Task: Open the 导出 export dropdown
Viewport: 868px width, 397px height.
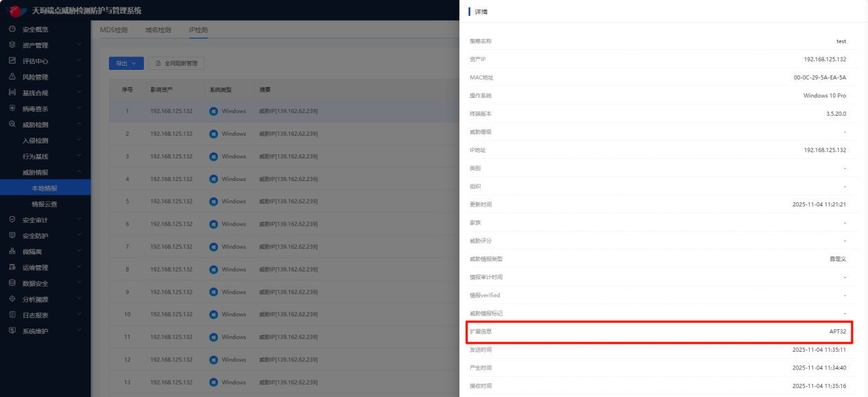Action: pyautogui.click(x=126, y=63)
